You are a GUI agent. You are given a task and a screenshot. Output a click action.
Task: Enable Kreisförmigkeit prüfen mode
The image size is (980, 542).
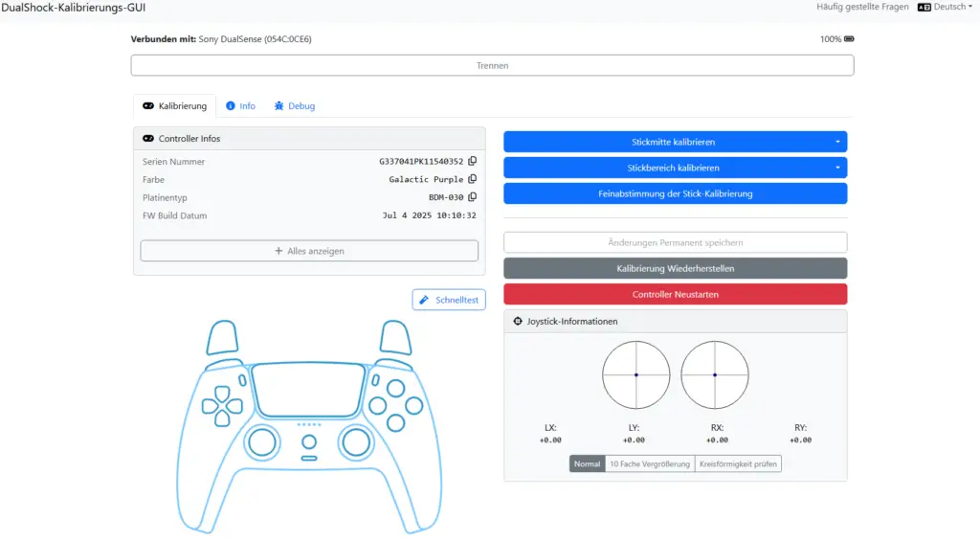coord(738,463)
